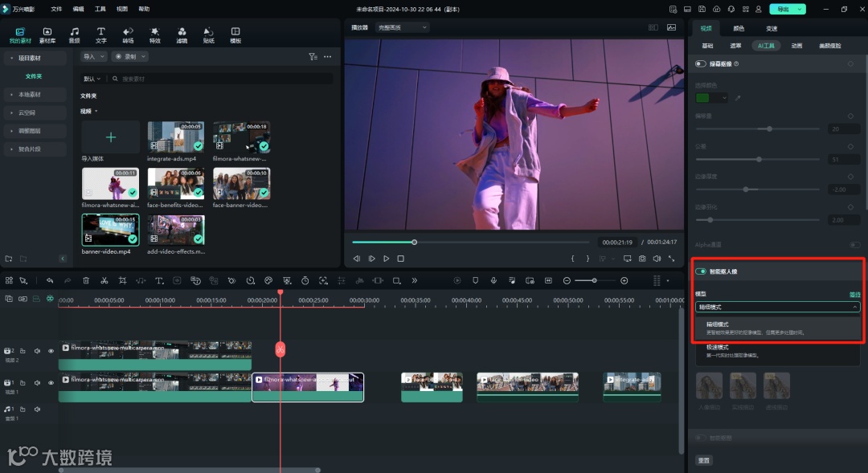Click the timeline zoom slider handle
The width and height of the screenshot is (868, 473).
pyautogui.click(x=595, y=280)
